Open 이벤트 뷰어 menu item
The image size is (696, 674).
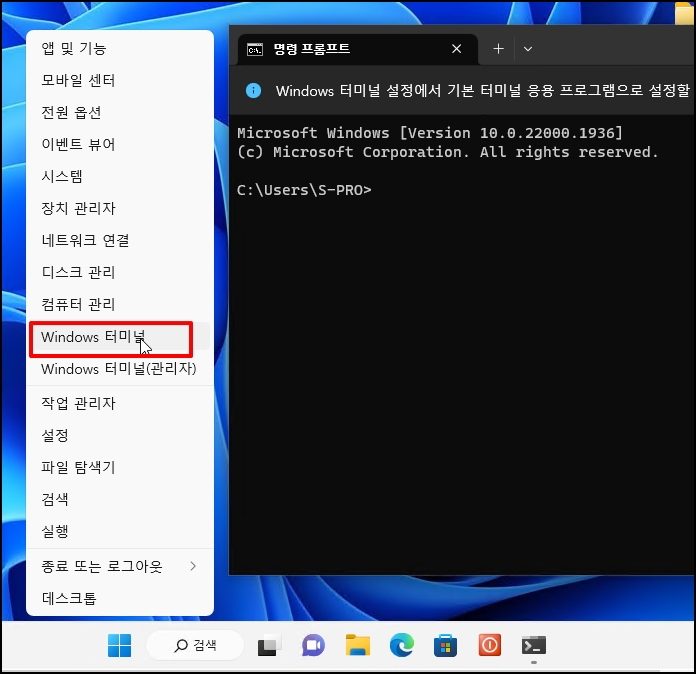click(x=120, y=144)
